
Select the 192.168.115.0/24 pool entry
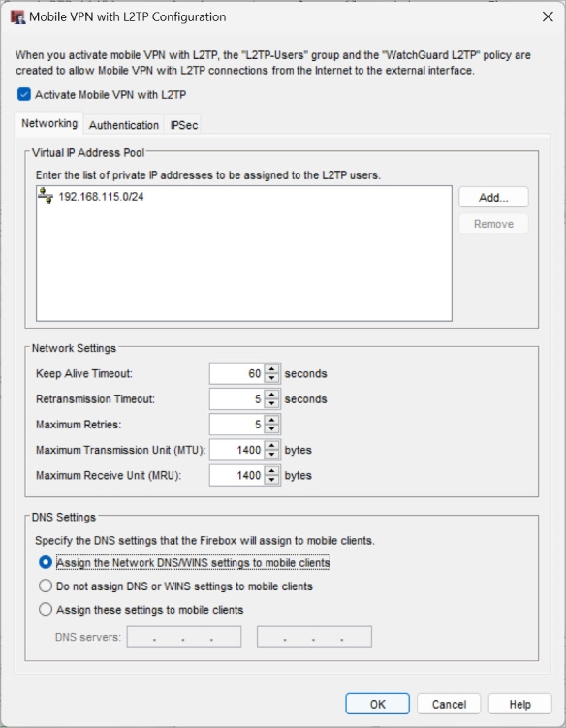point(101,197)
